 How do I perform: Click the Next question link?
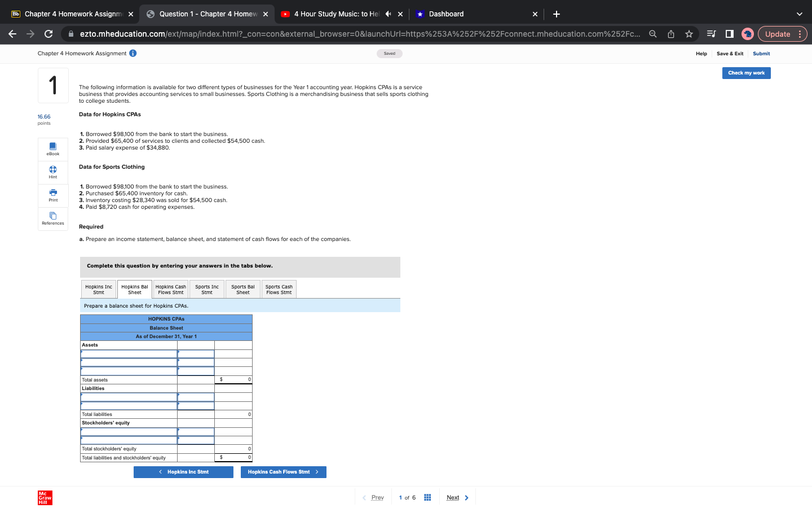458,497
